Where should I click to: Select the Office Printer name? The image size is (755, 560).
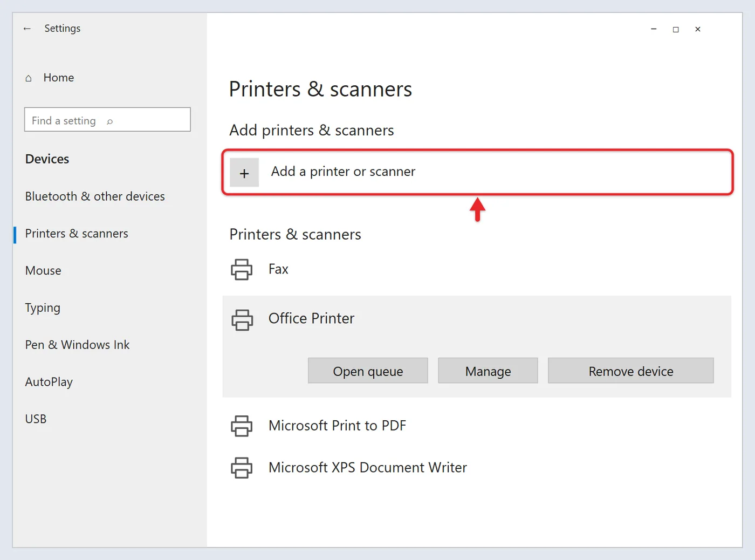point(311,318)
